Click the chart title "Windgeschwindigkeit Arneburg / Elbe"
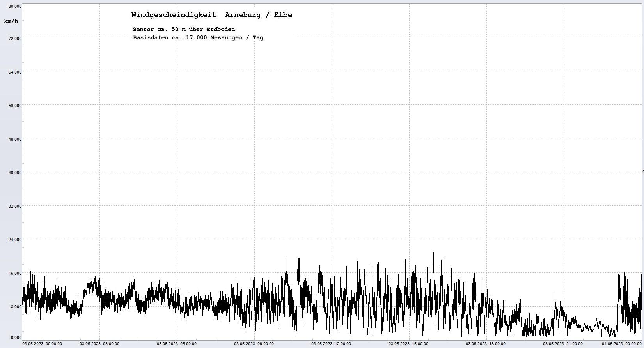The height and width of the screenshot is (348, 644). coord(211,15)
